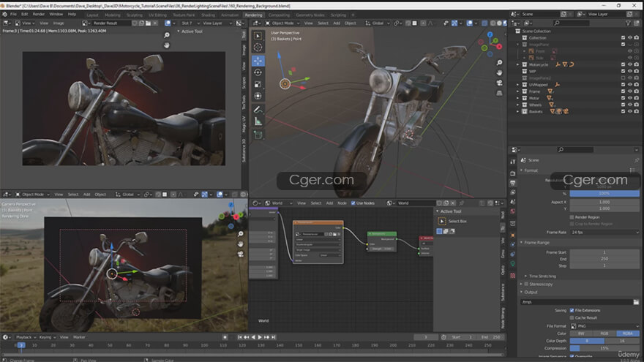This screenshot has height=362, width=644.
Task: Select the Add Cube tool
Action: (x=258, y=135)
